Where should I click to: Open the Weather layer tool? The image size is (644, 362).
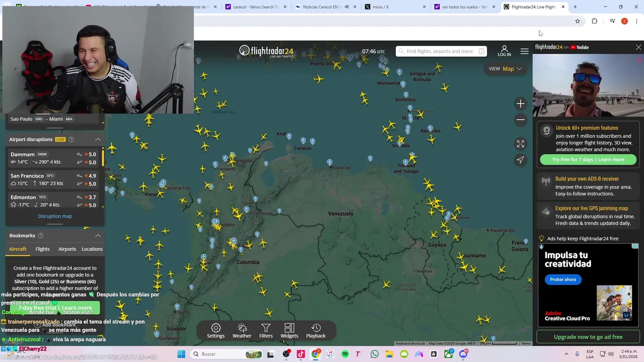(242, 331)
